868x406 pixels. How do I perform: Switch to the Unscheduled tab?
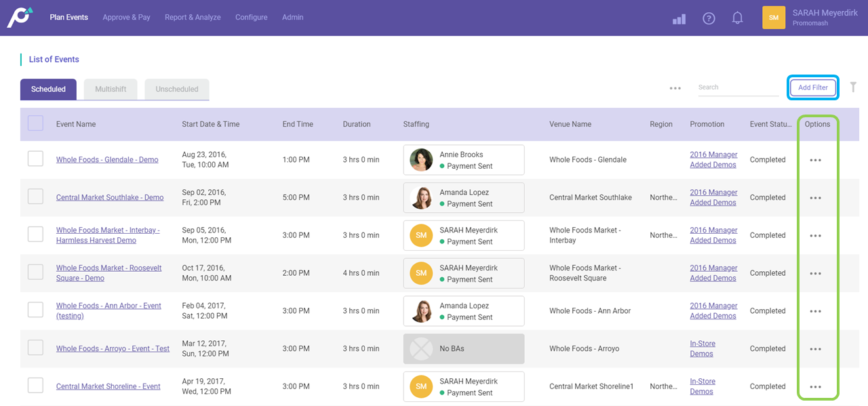pyautogui.click(x=177, y=89)
